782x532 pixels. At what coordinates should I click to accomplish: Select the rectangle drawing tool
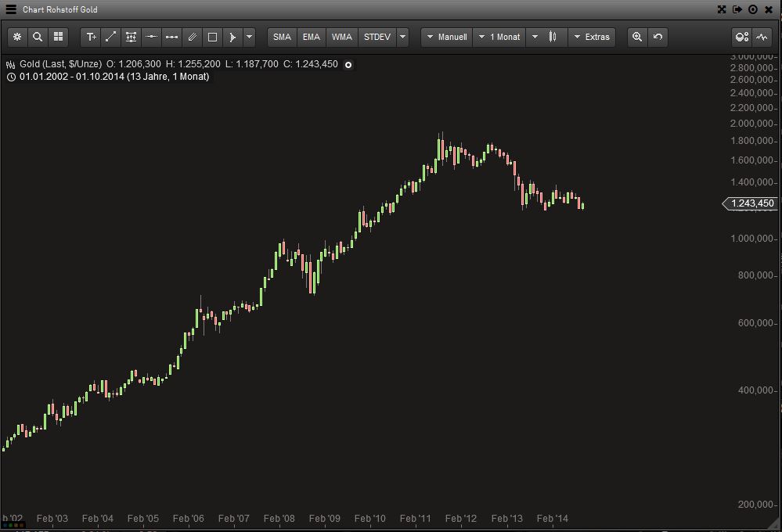[x=212, y=37]
